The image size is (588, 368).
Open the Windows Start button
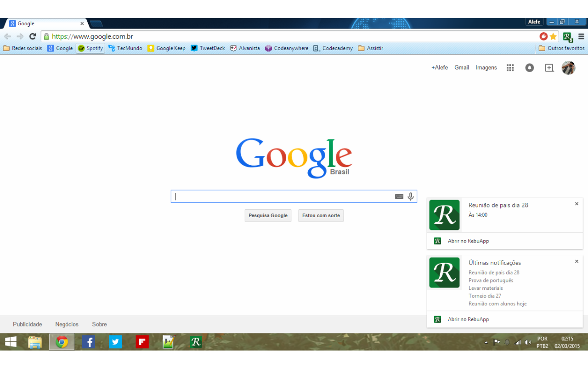point(11,342)
